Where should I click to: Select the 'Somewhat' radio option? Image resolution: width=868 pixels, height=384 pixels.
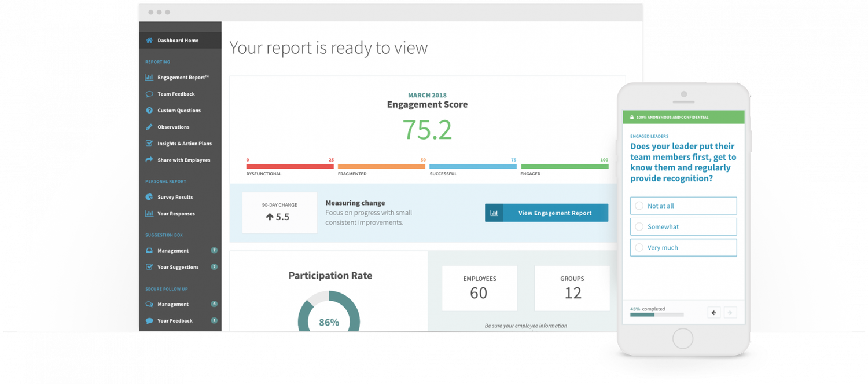pyautogui.click(x=639, y=226)
